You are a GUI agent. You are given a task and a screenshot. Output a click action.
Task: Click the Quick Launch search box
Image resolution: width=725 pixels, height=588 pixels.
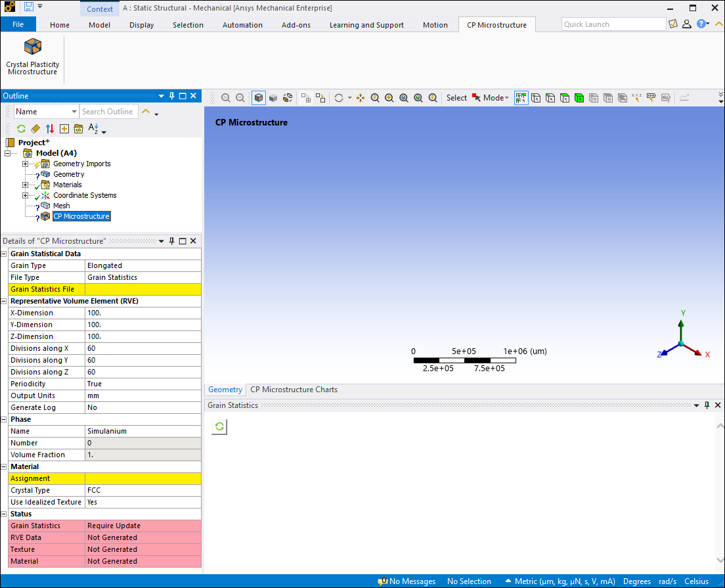pyautogui.click(x=613, y=24)
